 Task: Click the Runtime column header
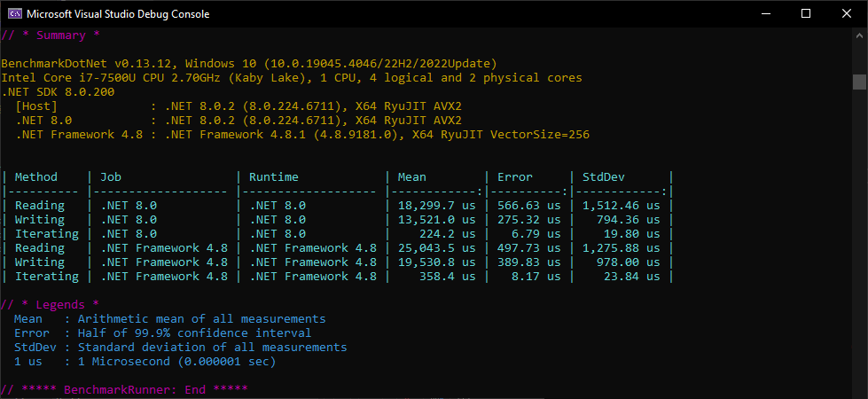click(274, 177)
